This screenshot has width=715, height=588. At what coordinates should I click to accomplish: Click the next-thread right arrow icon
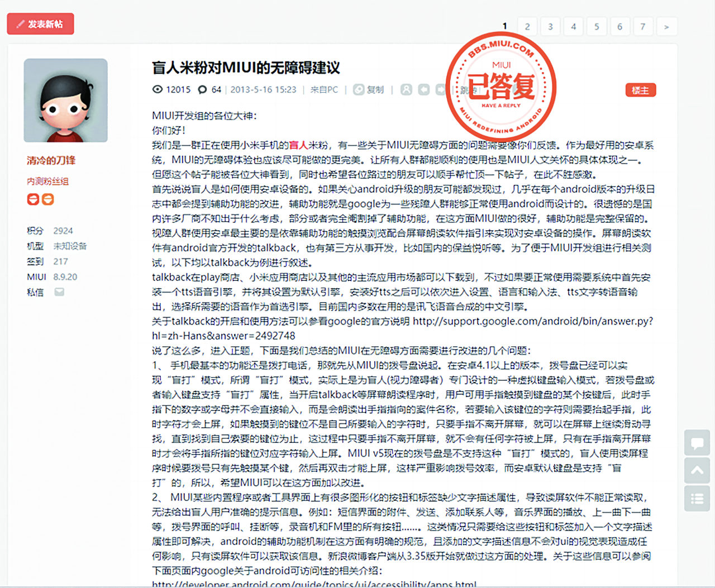[441, 89]
